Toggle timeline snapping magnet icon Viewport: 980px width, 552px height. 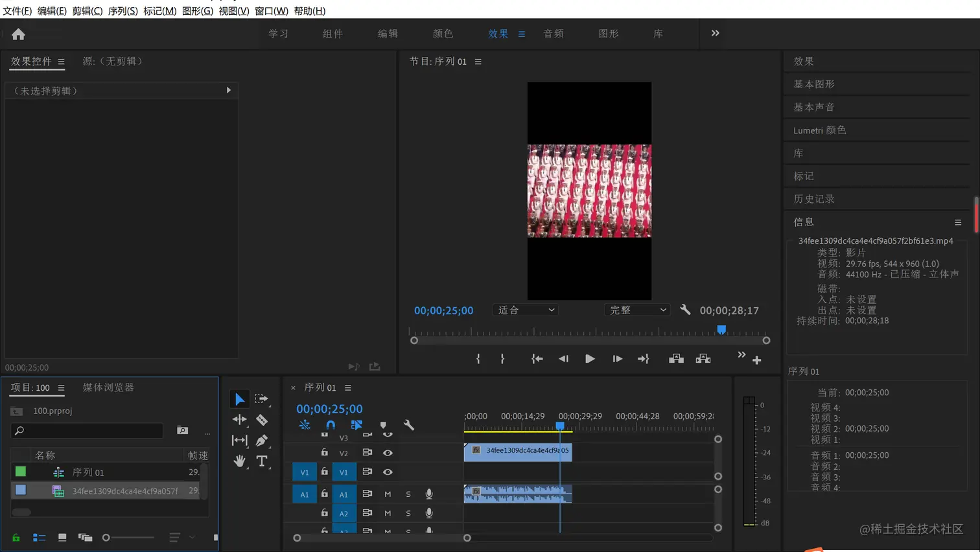(x=331, y=425)
